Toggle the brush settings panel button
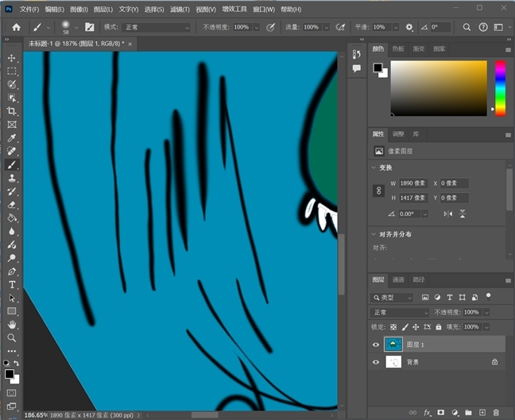Image resolution: width=515 pixels, height=420 pixels. (x=89, y=27)
